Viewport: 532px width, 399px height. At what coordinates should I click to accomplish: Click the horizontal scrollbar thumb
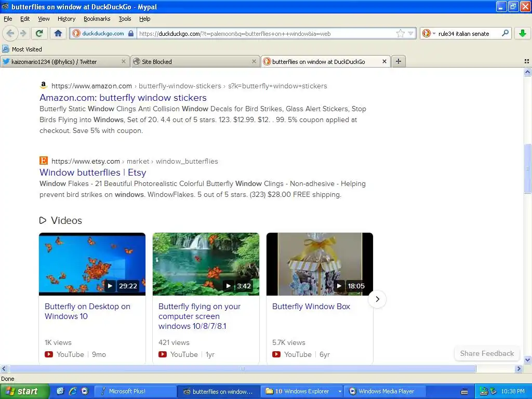point(242,368)
